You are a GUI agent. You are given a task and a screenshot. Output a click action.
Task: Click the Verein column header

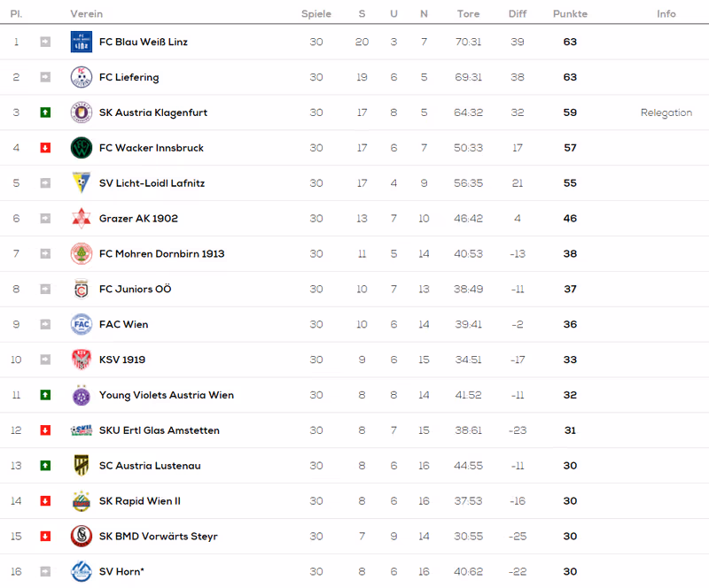click(86, 14)
